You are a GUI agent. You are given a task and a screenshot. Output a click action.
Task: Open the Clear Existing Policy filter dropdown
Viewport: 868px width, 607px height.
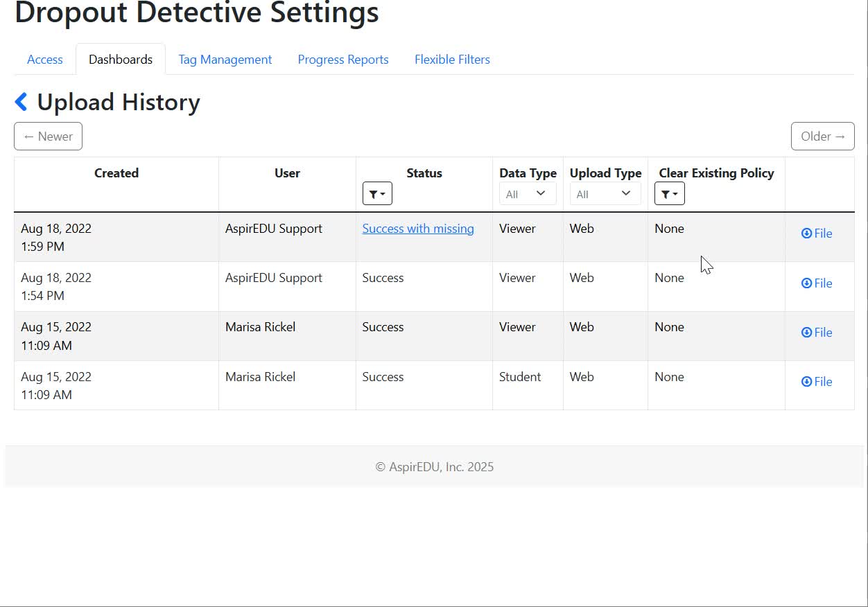pyautogui.click(x=670, y=194)
